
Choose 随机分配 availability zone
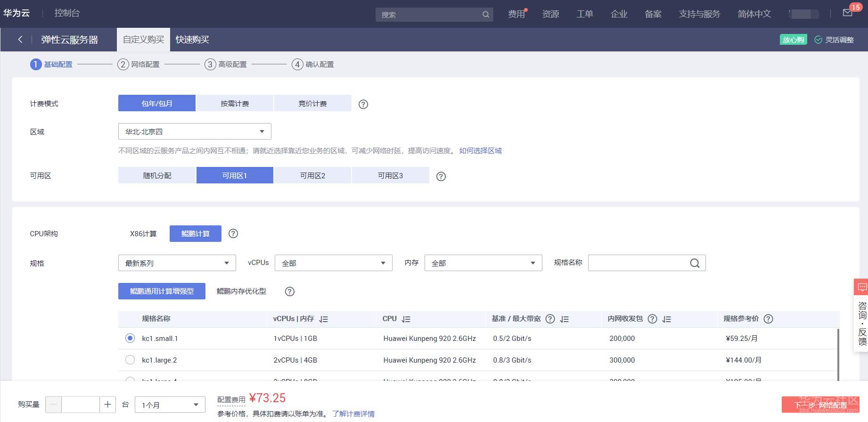click(x=157, y=175)
